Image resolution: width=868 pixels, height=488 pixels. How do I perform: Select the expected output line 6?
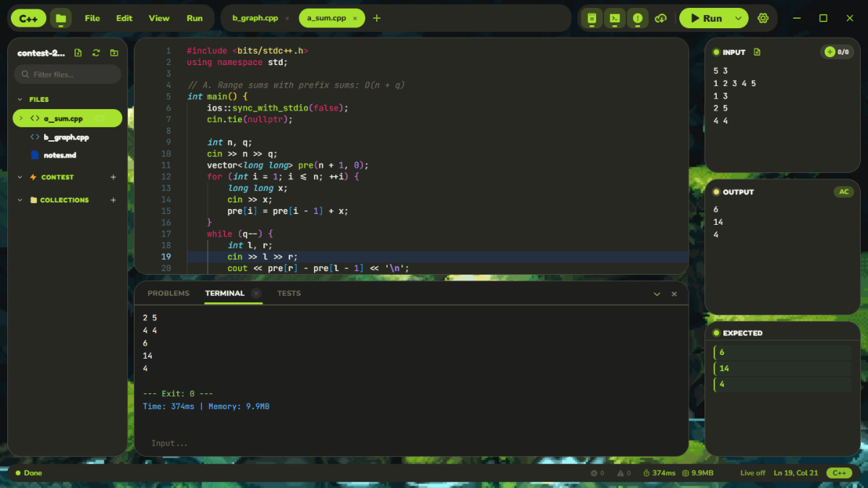point(783,353)
